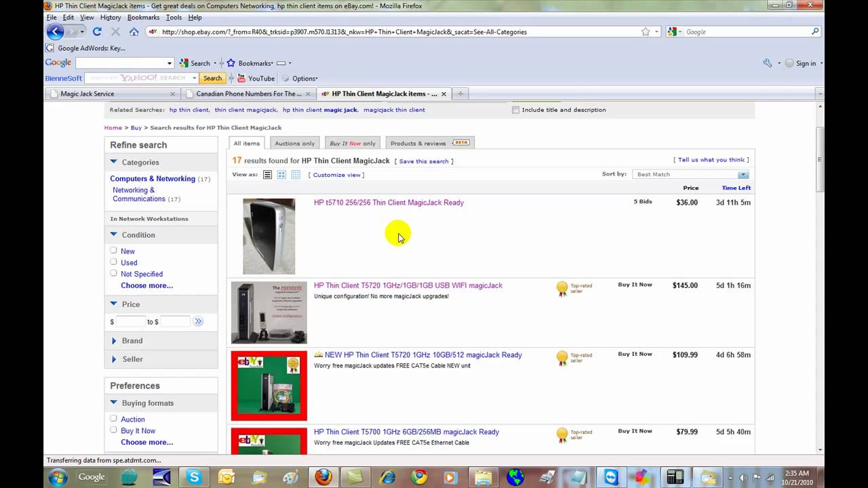Image resolution: width=868 pixels, height=488 pixels.
Task: Click Tell us what you think link
Action: point(711,160)
